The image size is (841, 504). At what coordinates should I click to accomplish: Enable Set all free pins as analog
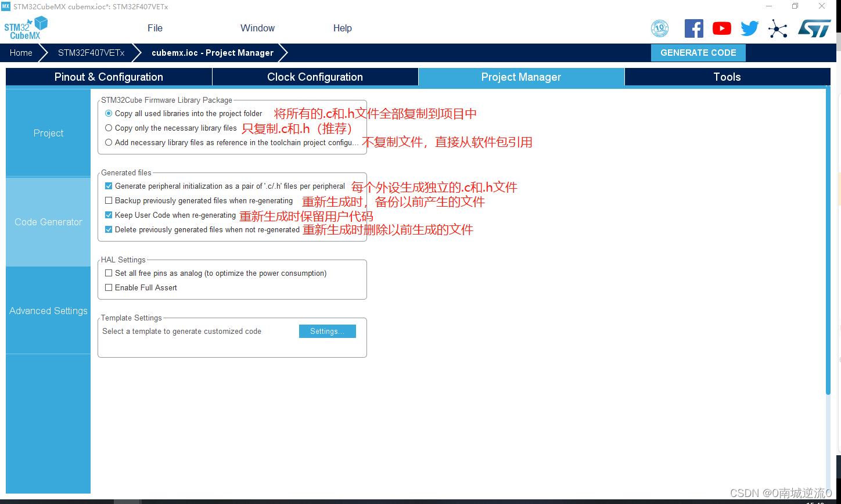pos(109,273)
